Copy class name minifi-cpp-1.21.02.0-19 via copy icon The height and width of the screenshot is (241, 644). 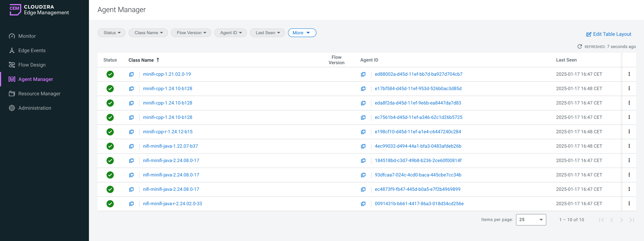pyautogui.click(x=131, y=74)
